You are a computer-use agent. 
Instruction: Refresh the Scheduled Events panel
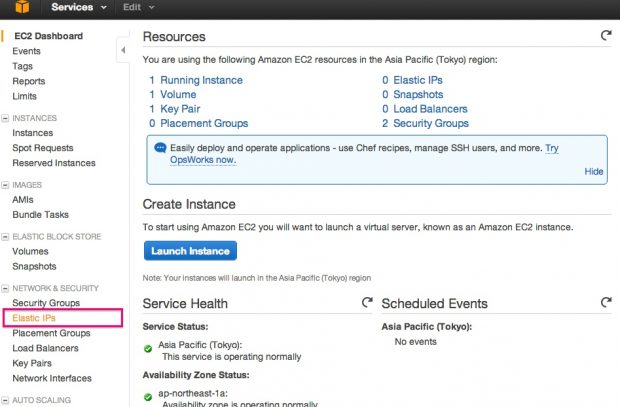(605, 302)
